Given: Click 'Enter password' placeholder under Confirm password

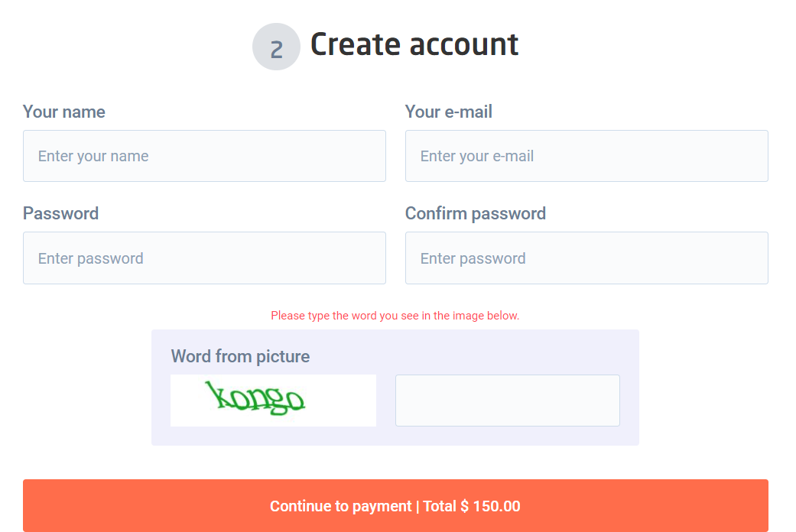Looking at the screenshot, I should tap(473, 259).
